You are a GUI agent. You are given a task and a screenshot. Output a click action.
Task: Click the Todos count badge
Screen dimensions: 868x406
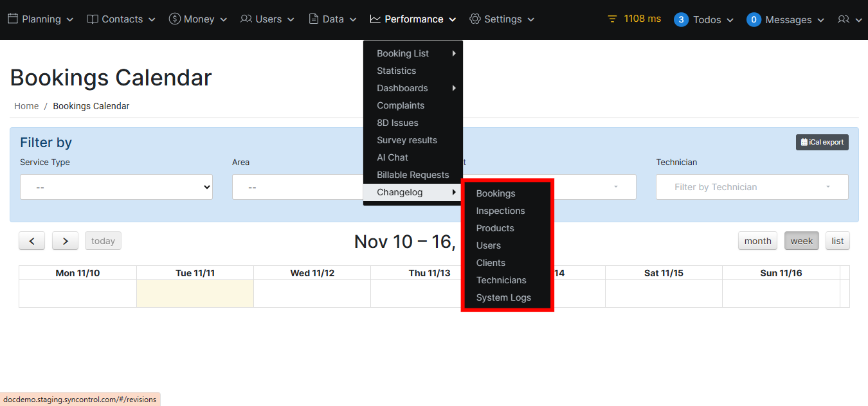click(x=681, y=20)
